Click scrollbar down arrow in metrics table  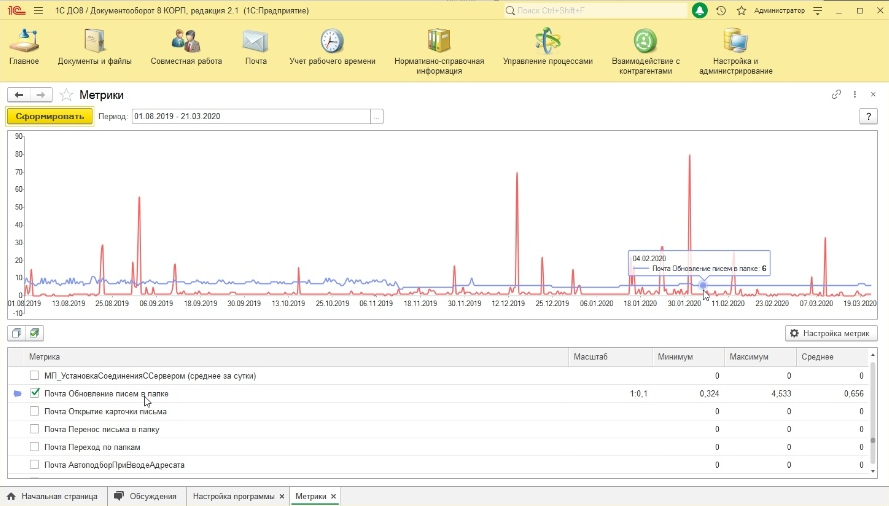pyautogui.click(x=873, y=471)
